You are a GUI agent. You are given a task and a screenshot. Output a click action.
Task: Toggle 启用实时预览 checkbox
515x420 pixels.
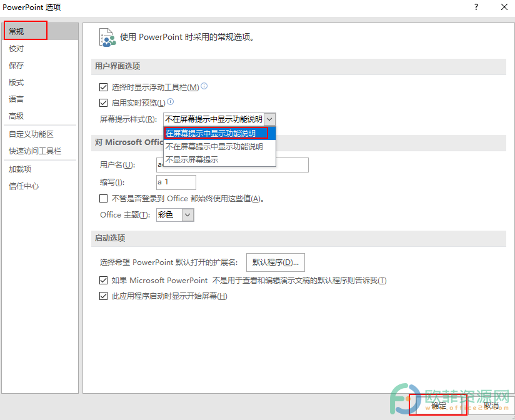point(103,102)
